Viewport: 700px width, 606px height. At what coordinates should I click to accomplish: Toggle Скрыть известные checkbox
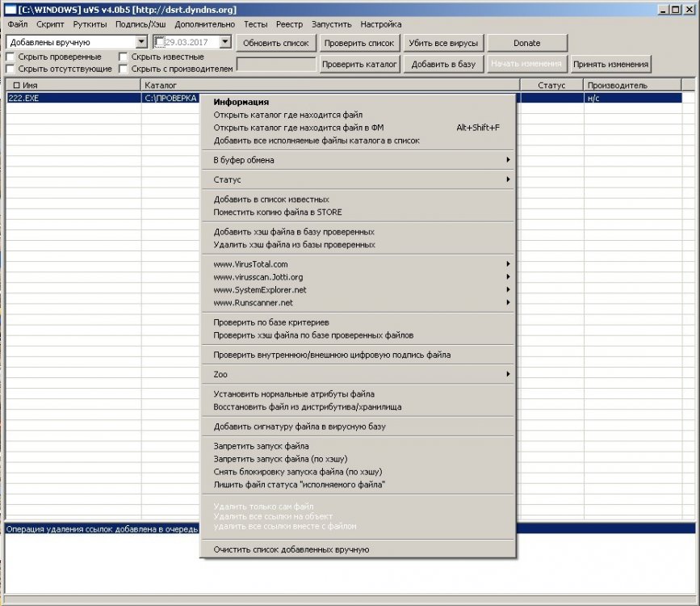pyautogui.click(x=124, y=57)
